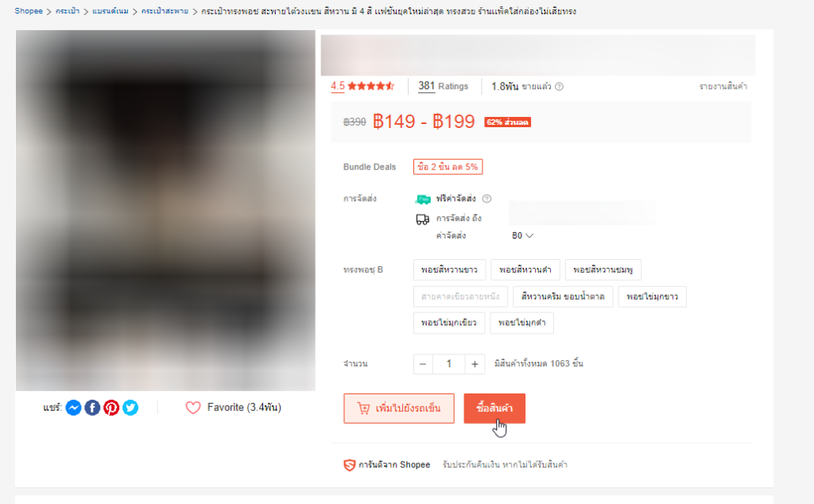This screenshot has width=814, height=504.
Task: Click help icon next to ขายแล้ว
Action: (559, 87)
